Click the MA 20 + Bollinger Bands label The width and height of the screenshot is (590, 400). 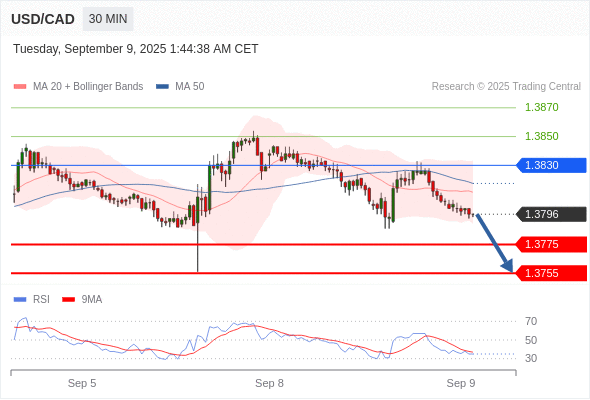[88, 87]
